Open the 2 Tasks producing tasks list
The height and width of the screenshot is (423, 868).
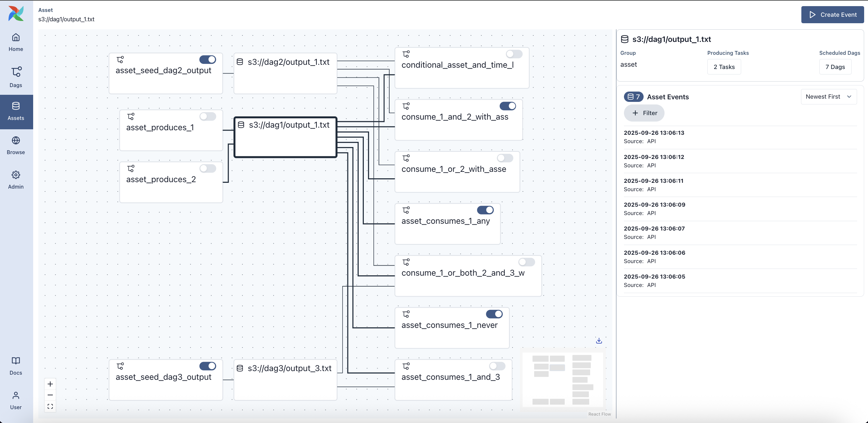click(723, 67)
